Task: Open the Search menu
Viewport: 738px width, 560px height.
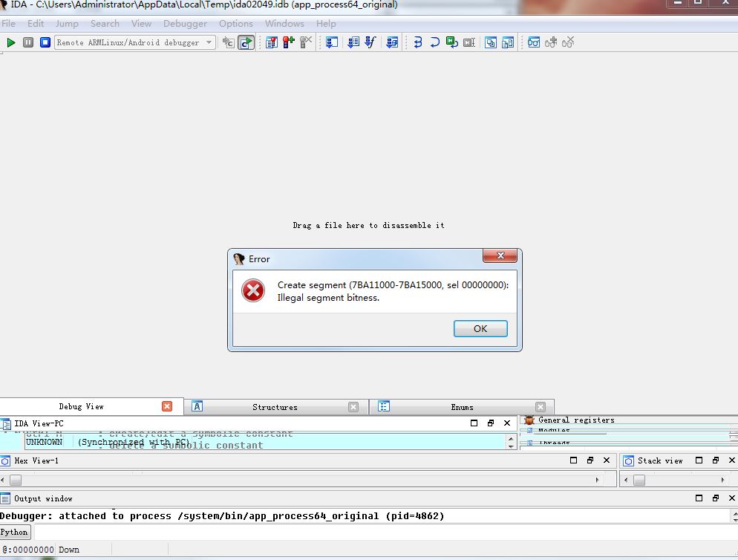Action: pos(105,24)
